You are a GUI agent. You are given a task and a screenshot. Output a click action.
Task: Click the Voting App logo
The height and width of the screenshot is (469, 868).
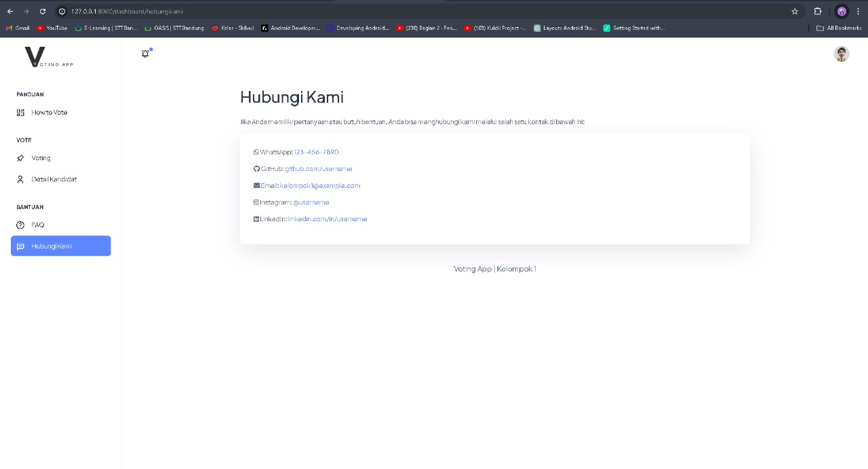click(48, 58)
